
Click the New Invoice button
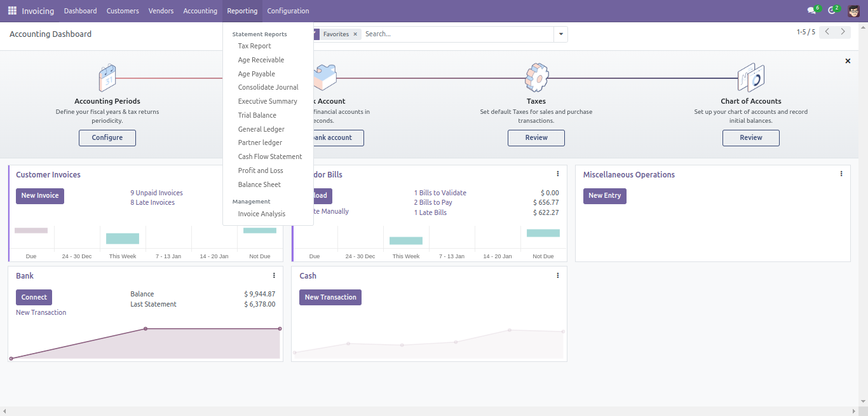[x=40, y=196]
